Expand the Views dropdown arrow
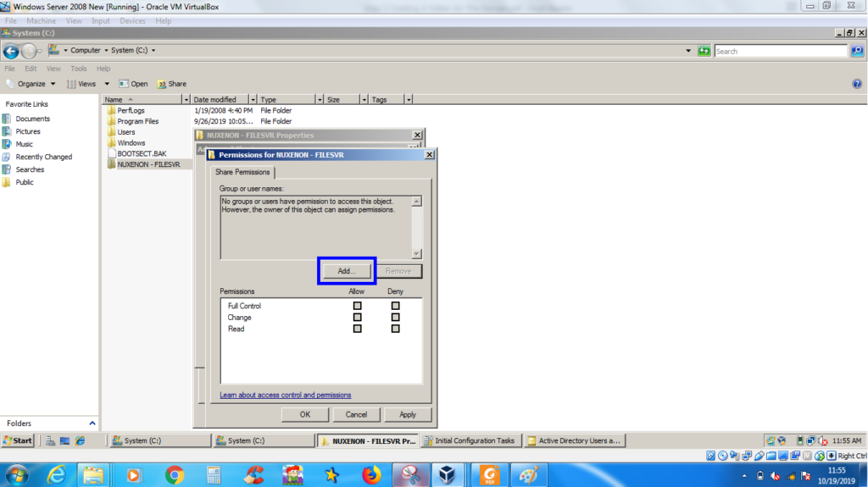868x487 pixels. [x=107, y=84]
